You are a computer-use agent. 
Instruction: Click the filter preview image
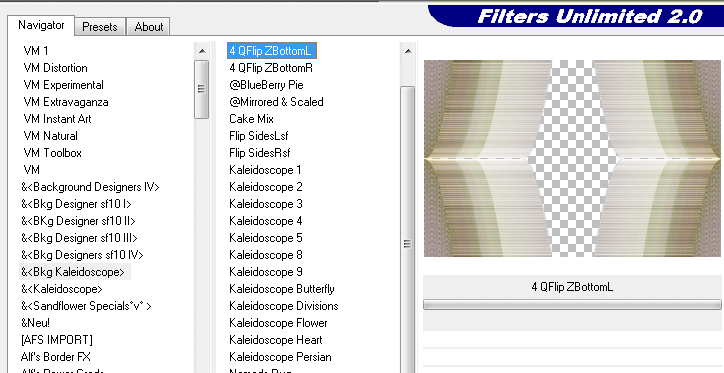tap(572, 158)
